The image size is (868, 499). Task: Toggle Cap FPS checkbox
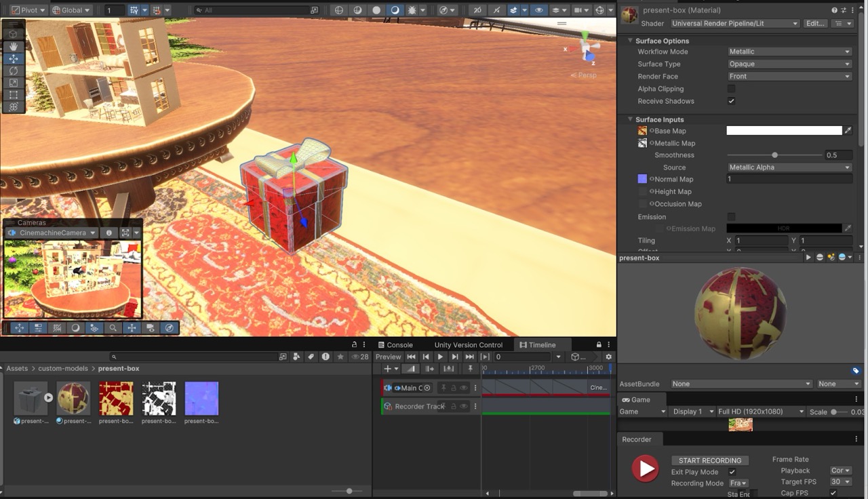[x=833, y=493]
